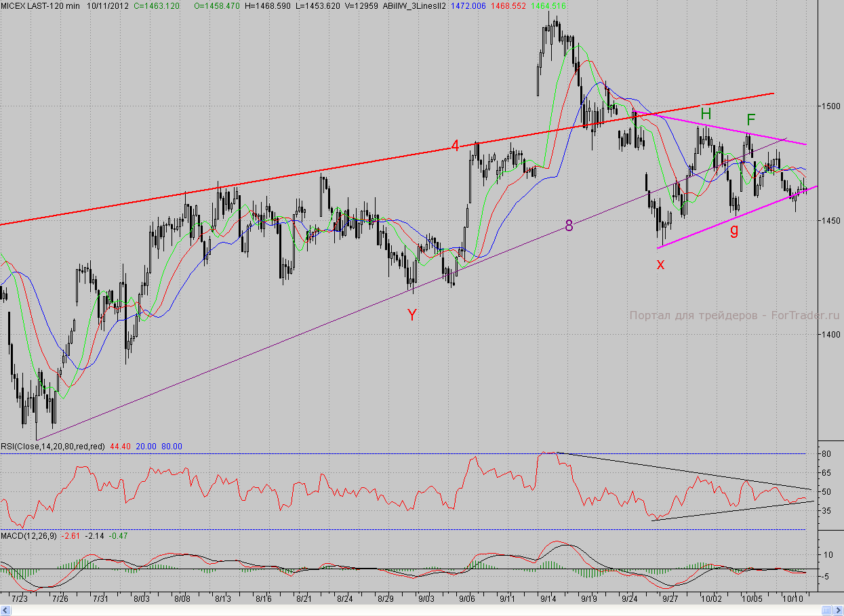
Task: Click the red Y wave marker
Action: point(411,314)
